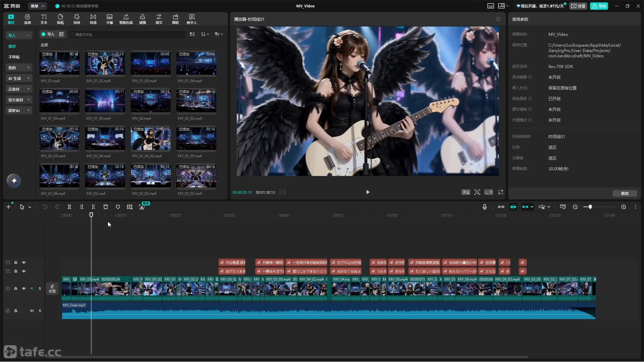Click the delete clip trash icon
Image resolution: width=644 pixels, height=362 pixels.
tap(106, 207)
